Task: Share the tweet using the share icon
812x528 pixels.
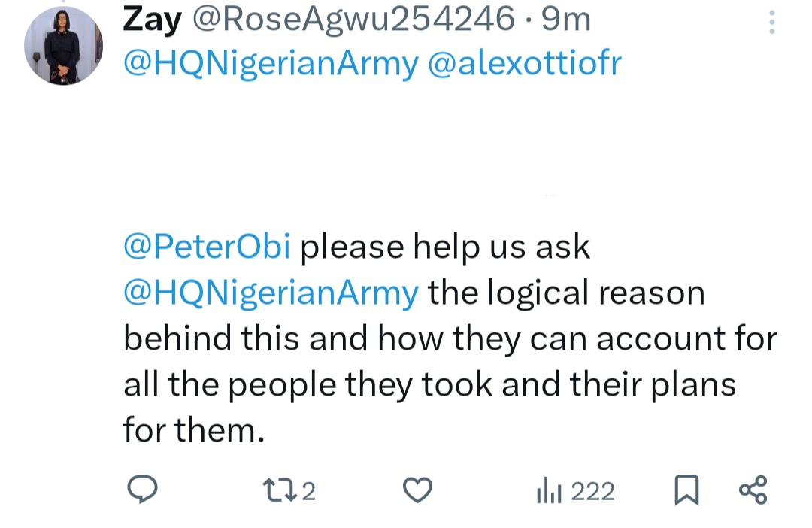Action: point(753,490)
